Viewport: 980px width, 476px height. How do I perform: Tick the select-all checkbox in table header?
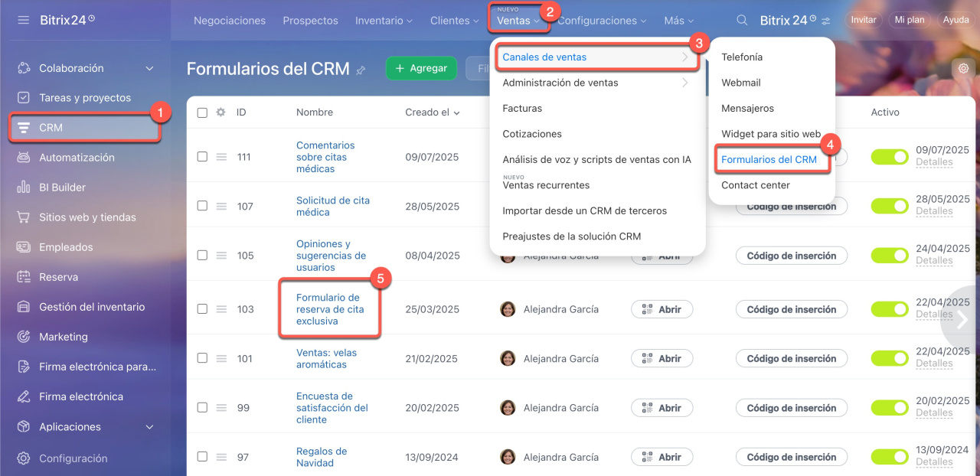pos(202,112)
